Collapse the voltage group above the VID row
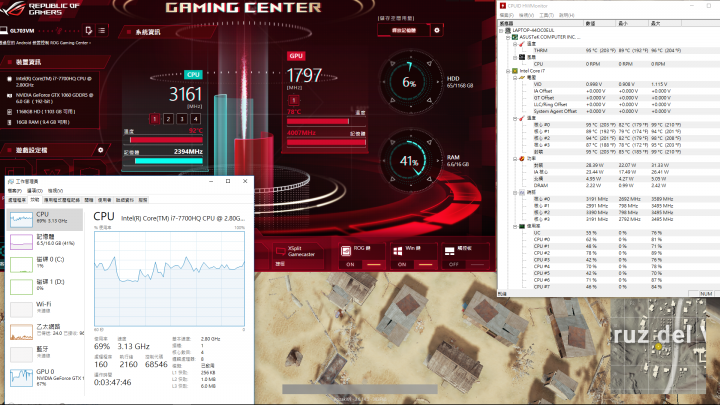This screenshot has height=405, width=720. click(x=515, y=78)
